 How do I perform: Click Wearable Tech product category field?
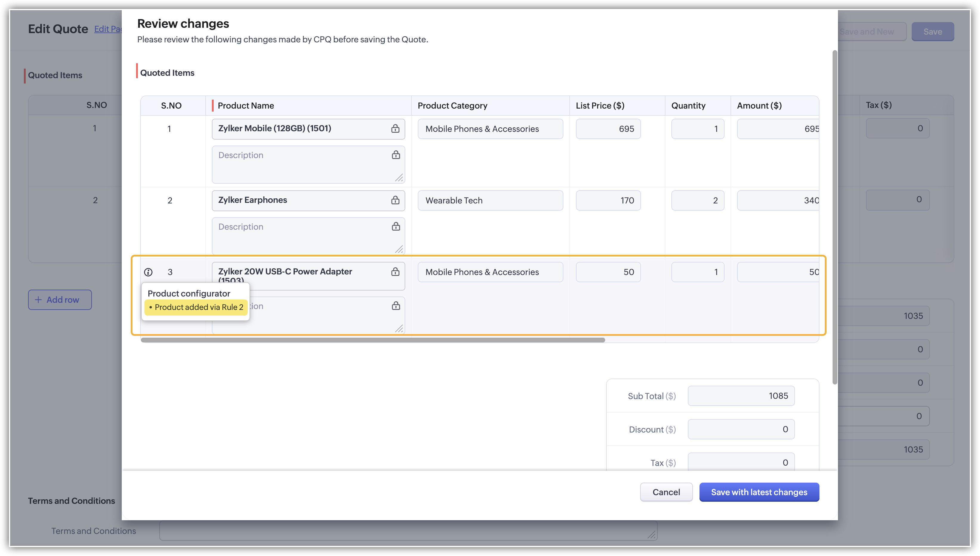coord(490,200)
